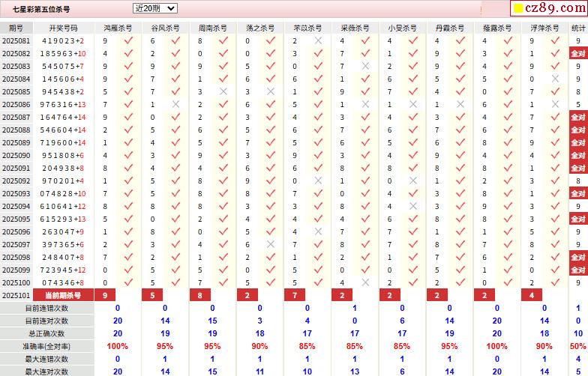Image resolution: width=588 pixels, height=376 pixels.
Task: Click the 最大连对次数 row label
Action: (x=46, y=372)
